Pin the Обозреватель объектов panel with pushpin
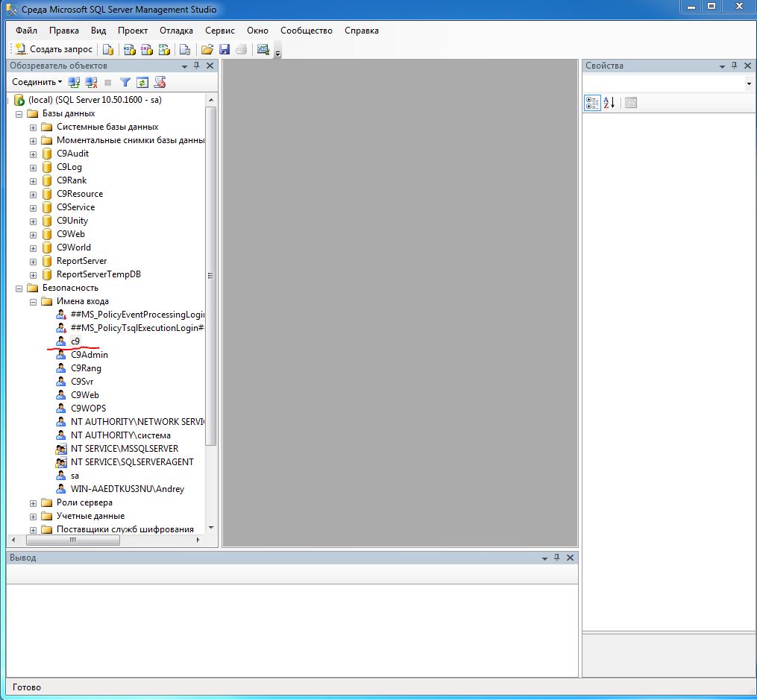The width and height of the screenshot is (757, 700). point(197,66)
